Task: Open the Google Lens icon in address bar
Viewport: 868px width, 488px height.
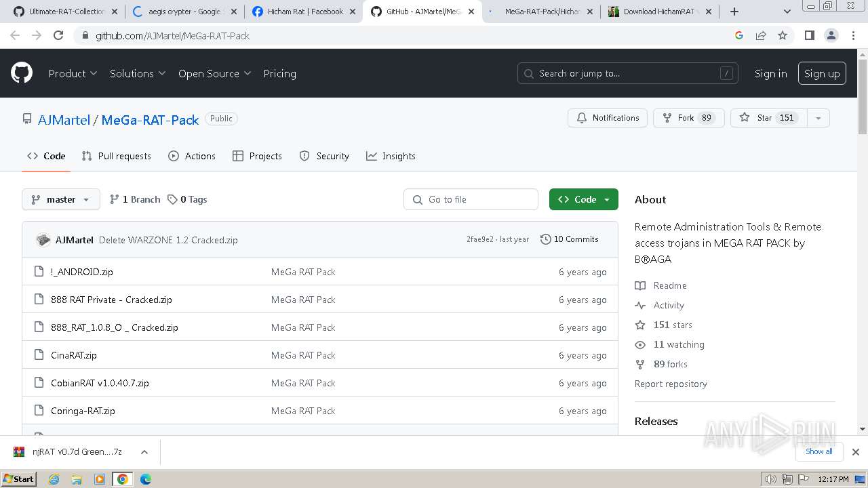Action: click(739, 35)
